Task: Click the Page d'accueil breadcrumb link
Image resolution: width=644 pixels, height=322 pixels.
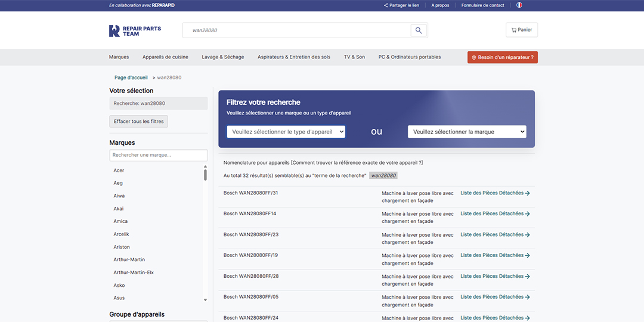Action: coord(131,78)
